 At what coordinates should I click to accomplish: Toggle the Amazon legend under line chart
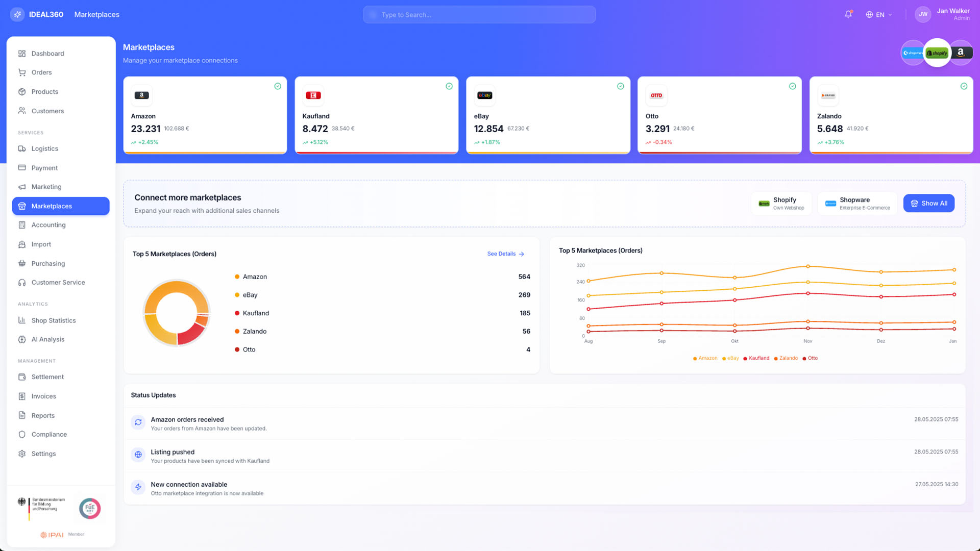click(x=705, y=358)
